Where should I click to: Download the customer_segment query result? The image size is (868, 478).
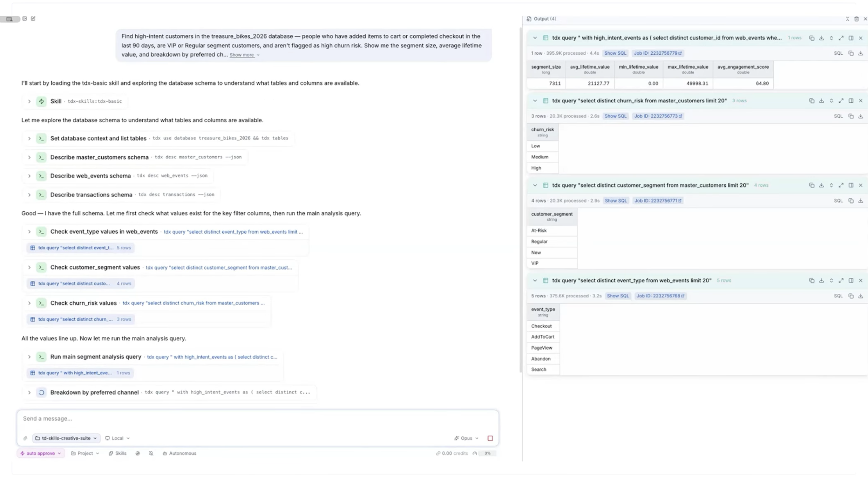pyautogui.click(x=821, y=185)
